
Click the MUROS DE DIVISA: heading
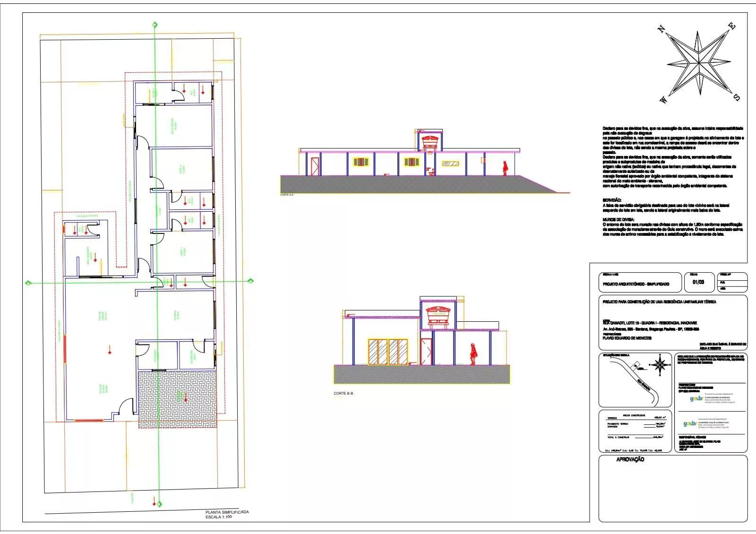(618, 220)
